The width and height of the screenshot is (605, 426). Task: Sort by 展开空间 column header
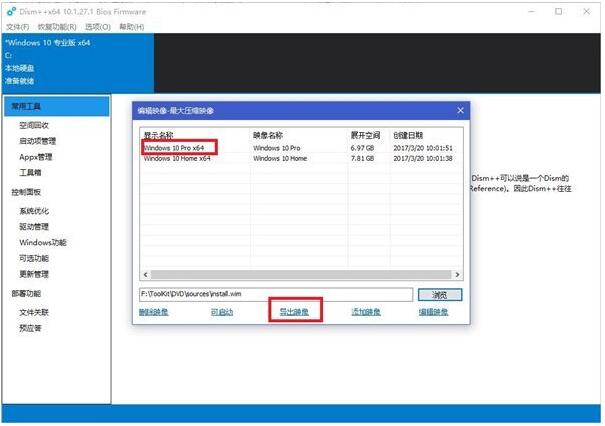tap(365, 135)
